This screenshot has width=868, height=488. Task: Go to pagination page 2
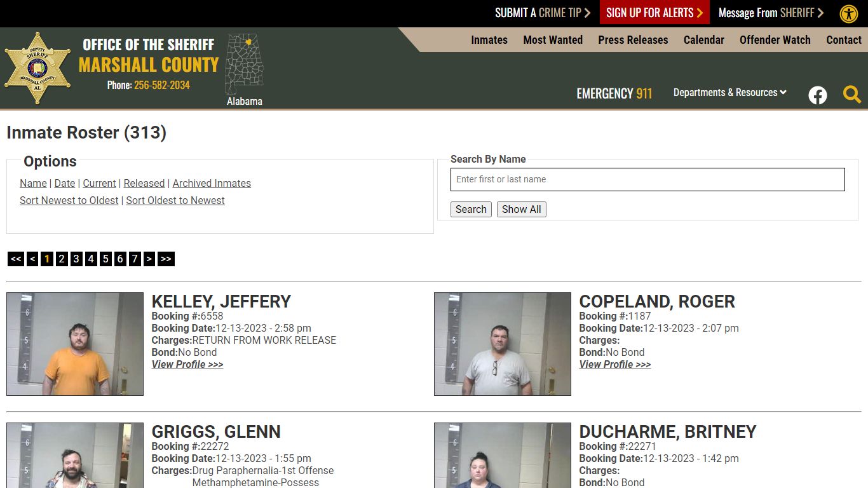pos(62,259)
